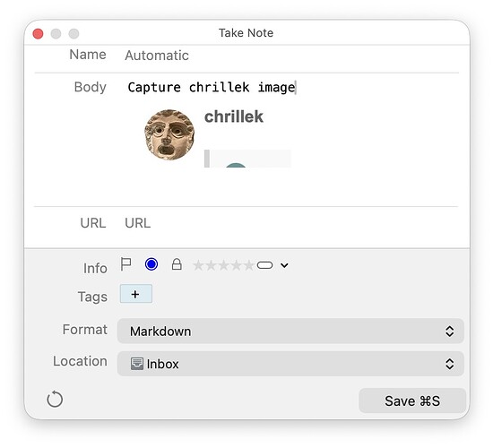The image size is (493, 448).
Task: Click the URL input field
Action: tap(290, 223)
